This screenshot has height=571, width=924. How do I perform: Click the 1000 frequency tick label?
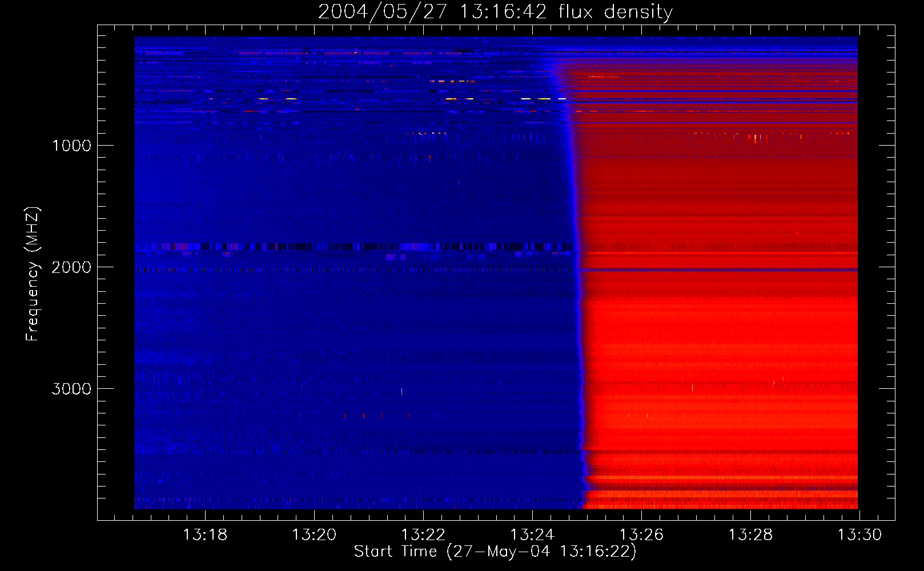(x=71, y=146)
